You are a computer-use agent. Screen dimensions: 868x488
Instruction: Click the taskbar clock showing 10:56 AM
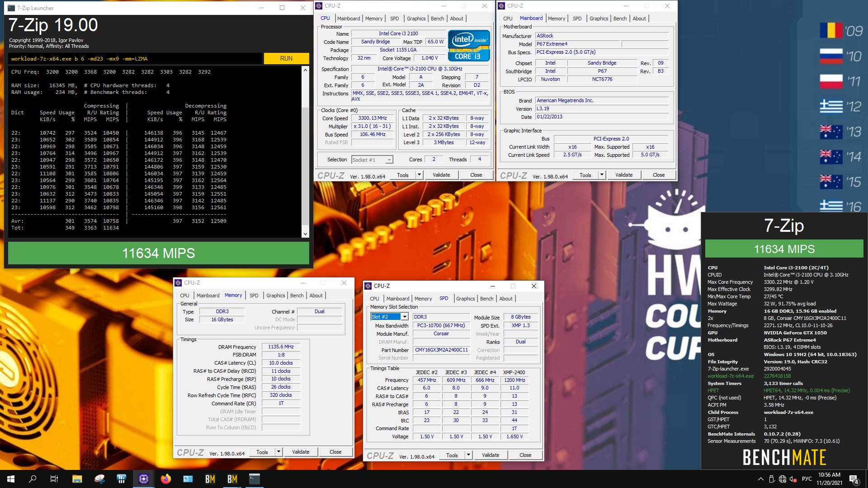tap(829, 479)
